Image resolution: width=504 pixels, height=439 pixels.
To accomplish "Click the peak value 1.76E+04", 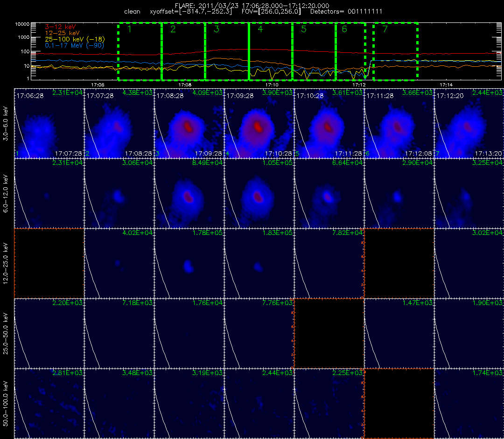I will pos(208,303).
